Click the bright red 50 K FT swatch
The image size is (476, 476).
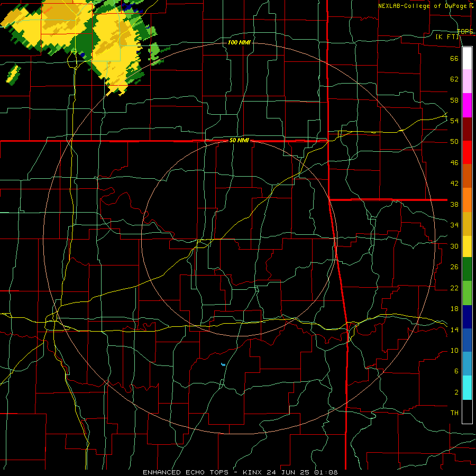pos(467,152)
